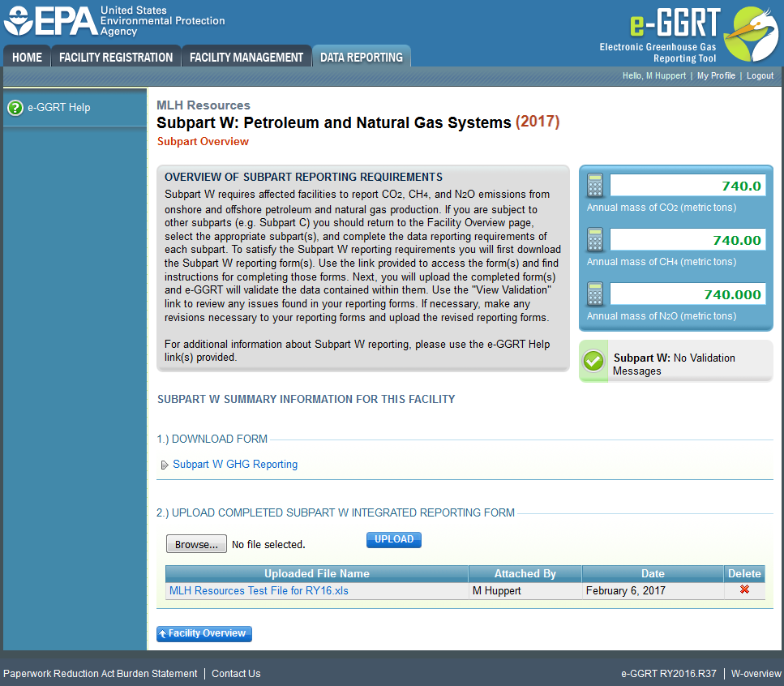This screenshot has height=686, width=784.
Task: Open MLH Resources Test File for RY16.xls
Action: [259, 591]
